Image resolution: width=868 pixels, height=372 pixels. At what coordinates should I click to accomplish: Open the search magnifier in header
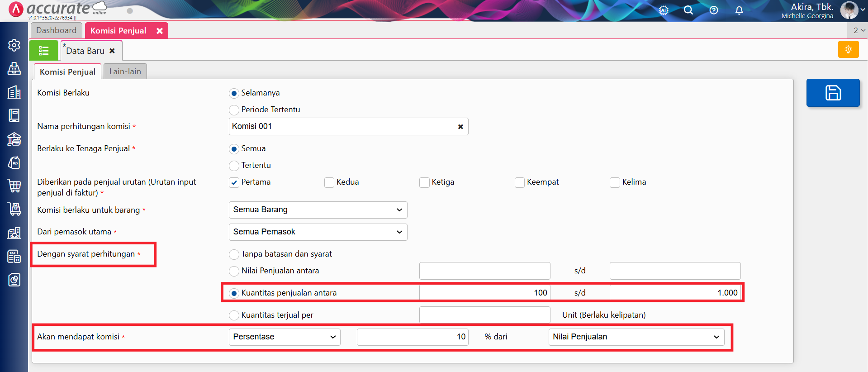click(x=688, y=10)
